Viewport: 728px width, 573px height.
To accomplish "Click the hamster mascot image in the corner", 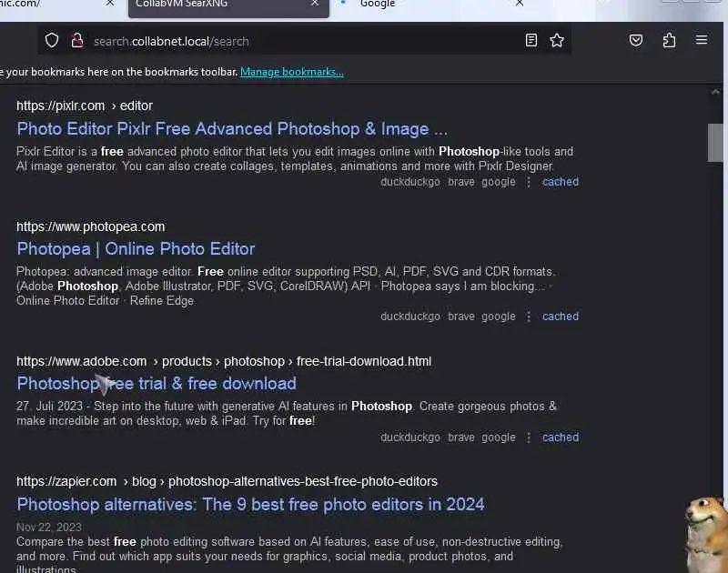I will click(x=706, y=535).
